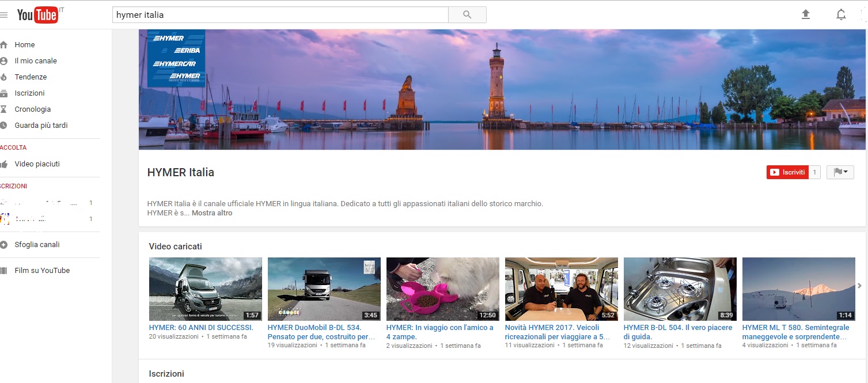Click the Video caricati heading

click(x=176, y=247)
